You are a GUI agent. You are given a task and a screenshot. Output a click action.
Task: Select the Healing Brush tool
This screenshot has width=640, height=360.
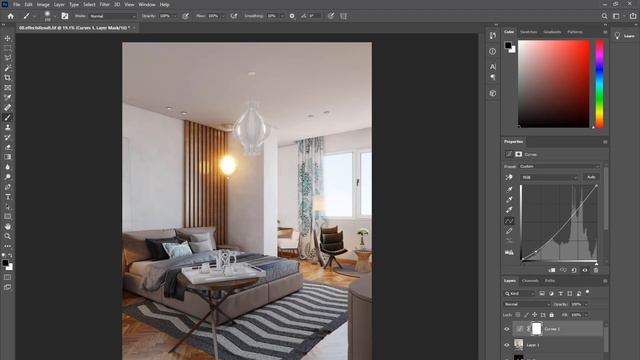coord(8,108)
